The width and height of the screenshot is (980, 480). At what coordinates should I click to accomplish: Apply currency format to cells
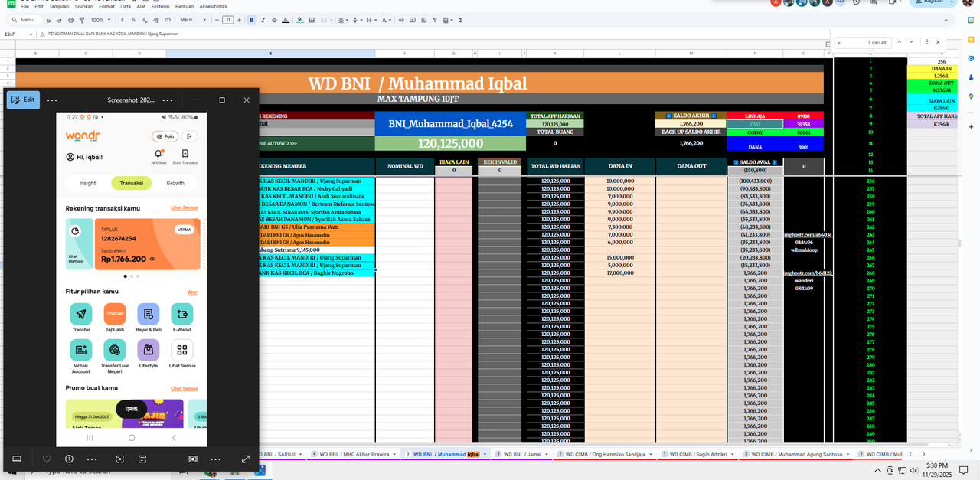[122, 20]
